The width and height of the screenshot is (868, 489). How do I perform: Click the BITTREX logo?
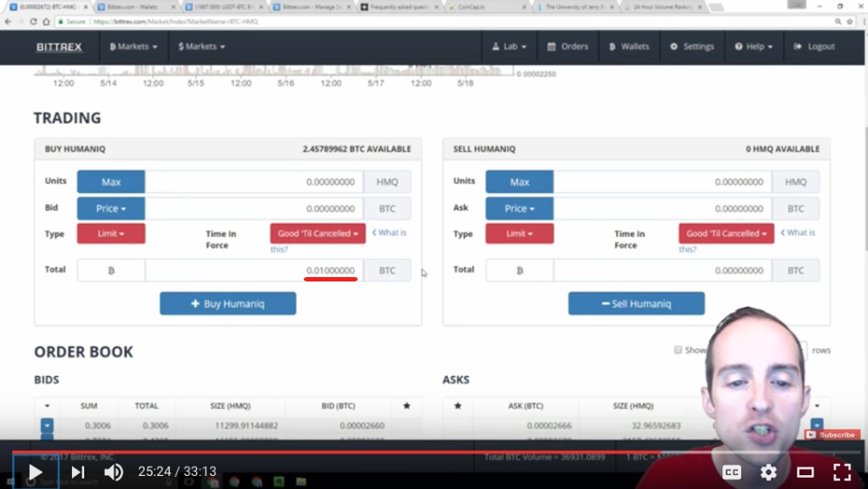click(59, 47)
